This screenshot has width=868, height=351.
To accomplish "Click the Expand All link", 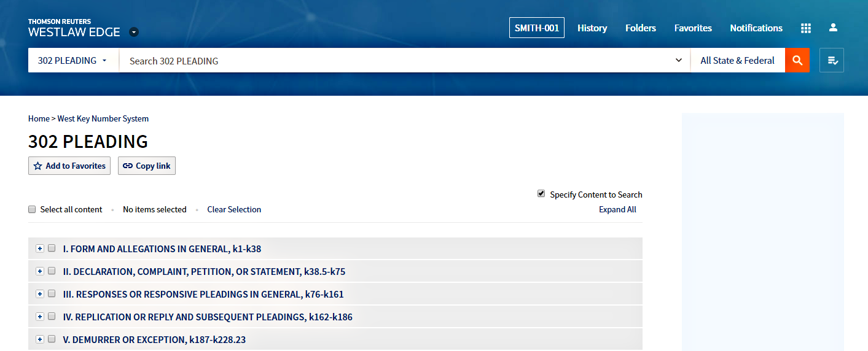I will coord(617,210).
